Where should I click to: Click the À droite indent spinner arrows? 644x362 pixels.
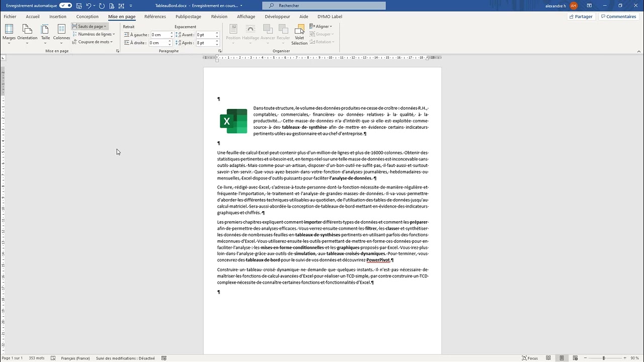point(170,43)
